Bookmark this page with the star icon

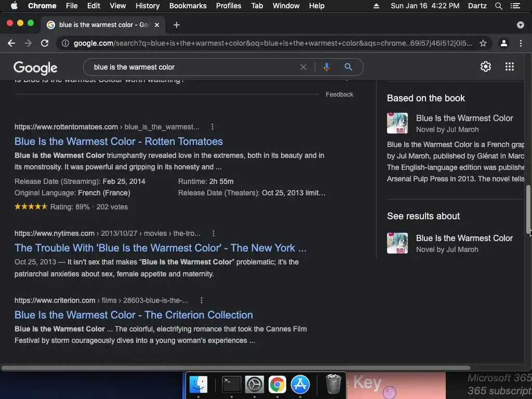click(x=483, y=43)
